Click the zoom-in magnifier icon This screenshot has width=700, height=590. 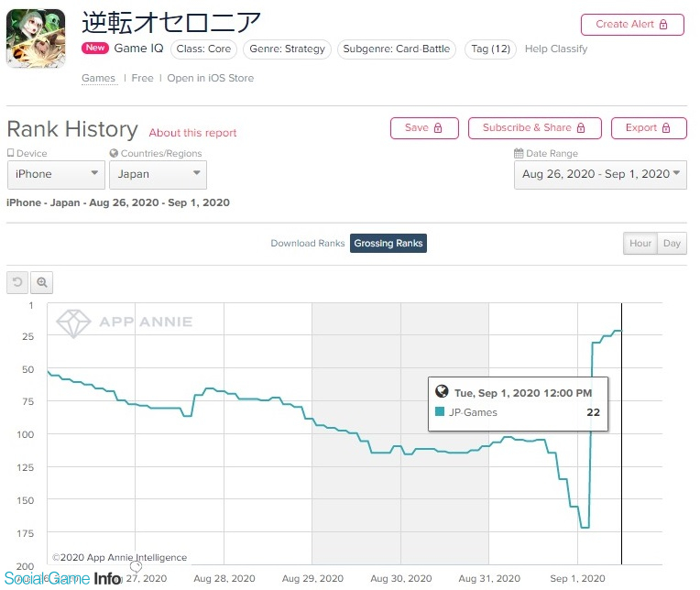coord(41,282)
